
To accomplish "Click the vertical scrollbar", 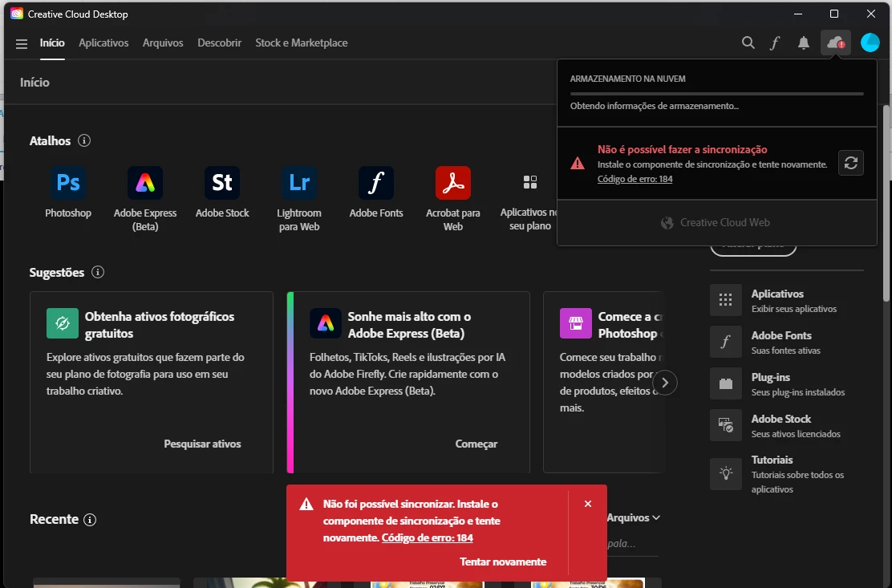I will point(886,204).
